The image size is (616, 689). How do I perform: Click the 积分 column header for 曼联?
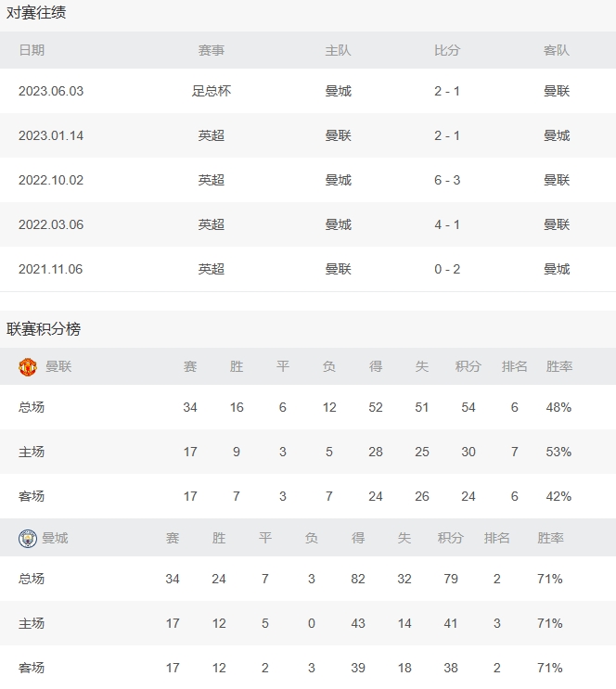pyautogui.click(x=468, y=367)
